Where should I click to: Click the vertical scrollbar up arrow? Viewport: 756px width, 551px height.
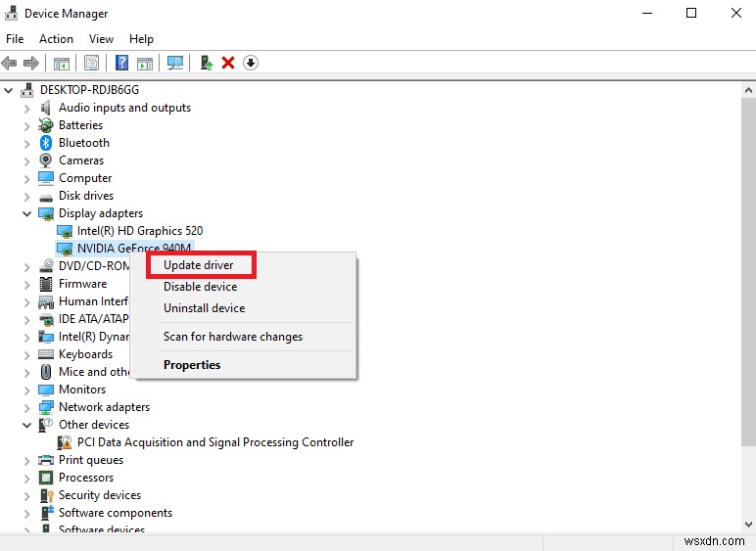pyautogui.click(x=748, y=90)
